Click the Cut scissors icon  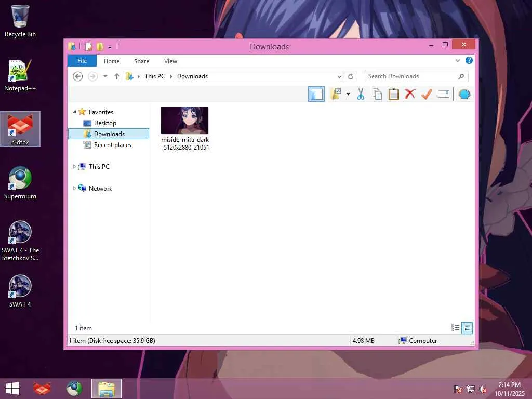(361, 94)
